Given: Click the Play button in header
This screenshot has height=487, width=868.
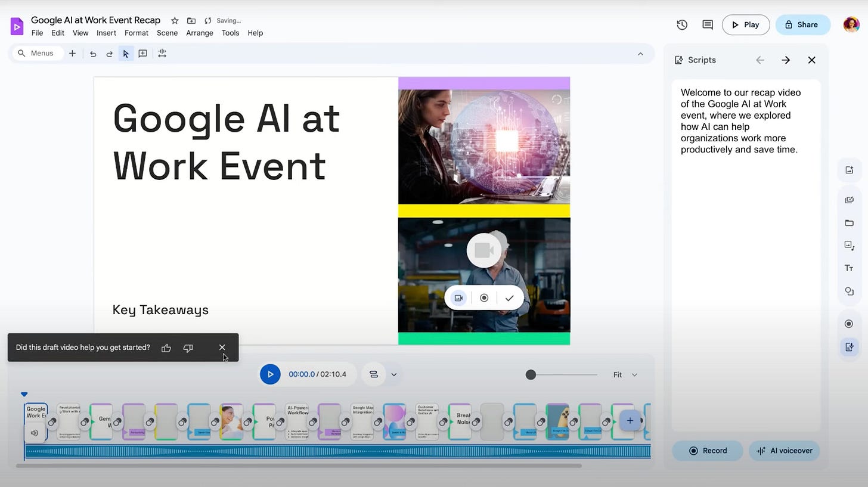Looking at the screenshot, I should 746,24.
